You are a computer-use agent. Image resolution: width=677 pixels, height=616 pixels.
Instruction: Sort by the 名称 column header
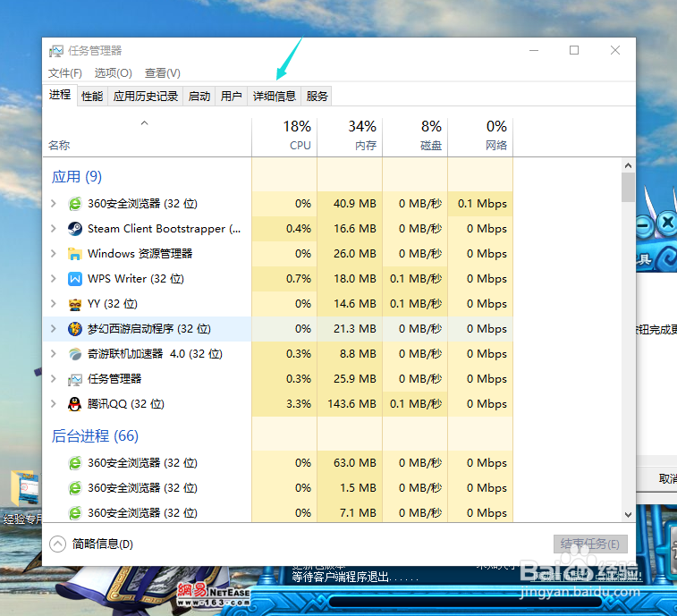coord(147,137)
